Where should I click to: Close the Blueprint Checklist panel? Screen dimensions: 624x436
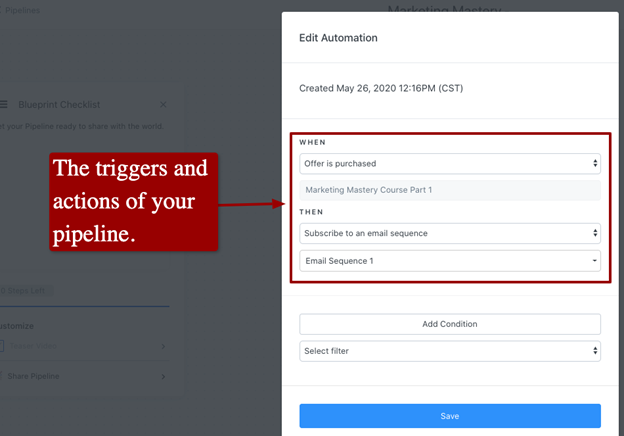coord(163,105)
